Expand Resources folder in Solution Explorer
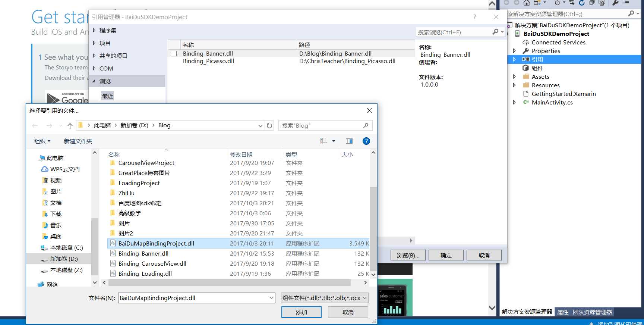The width and height of the screenshot is (644, 325). (x=514, y=85)
